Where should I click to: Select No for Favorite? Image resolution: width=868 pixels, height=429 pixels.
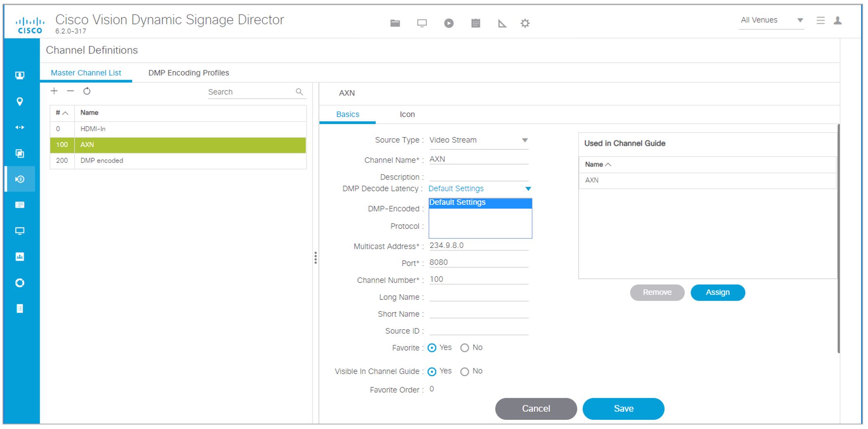click(464, 348)
